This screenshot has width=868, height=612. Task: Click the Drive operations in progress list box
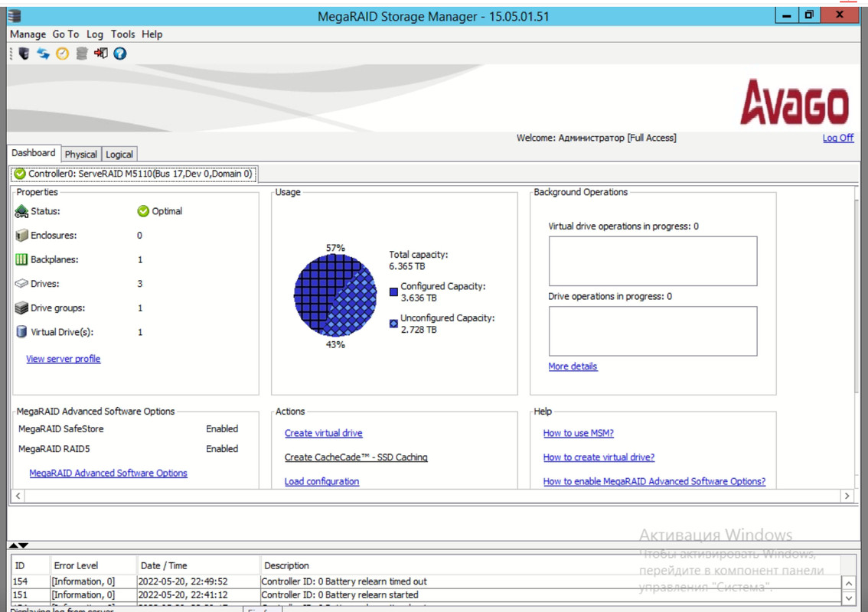pos(653,331)
